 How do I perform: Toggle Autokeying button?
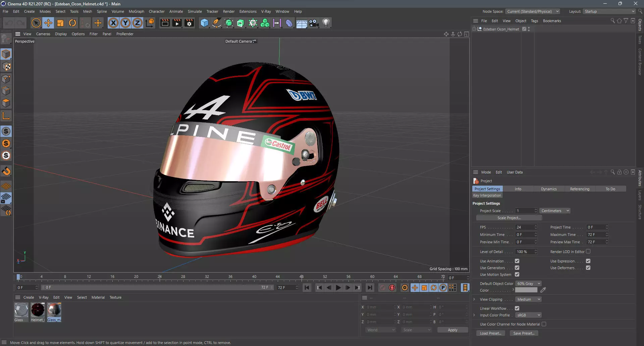pyautogui.click(x=392, y=288)
